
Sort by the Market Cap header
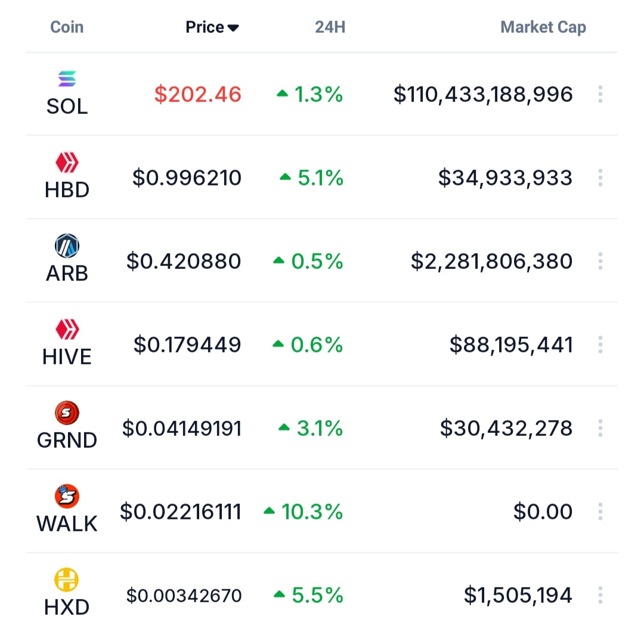tap(543, 27)
